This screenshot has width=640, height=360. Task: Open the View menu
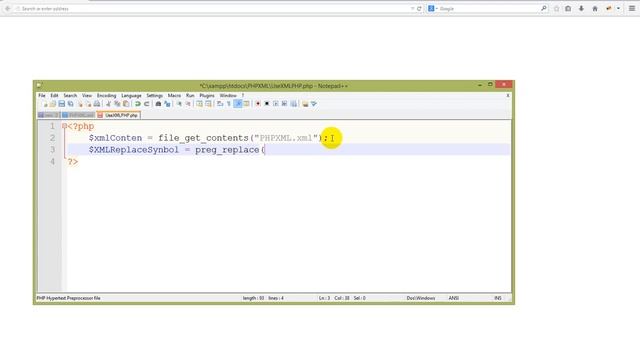[87, 96]
